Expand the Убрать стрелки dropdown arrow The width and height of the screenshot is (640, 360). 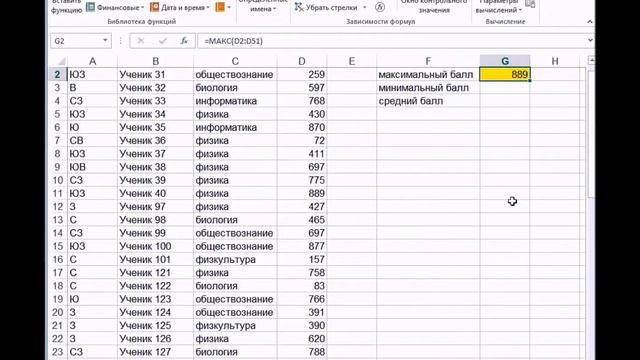click(364, 7)
